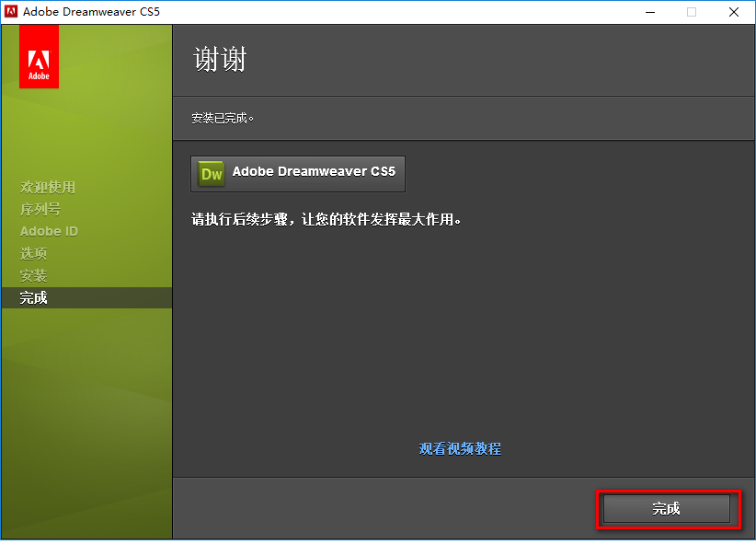Click the 请执行后续步骤 instruction text
Image resolution: width=756 pixels, height=556 pixels.
click(x=325, y=220)
